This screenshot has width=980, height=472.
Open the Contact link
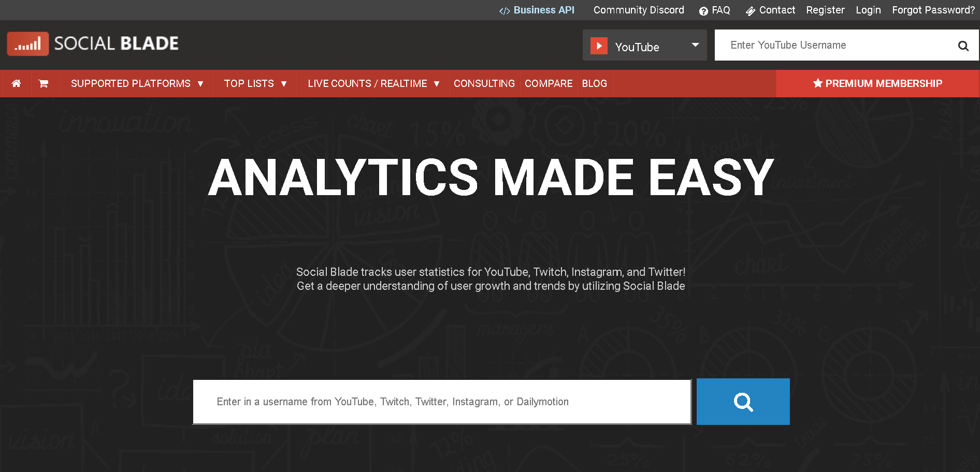click(x=770, y=10)
